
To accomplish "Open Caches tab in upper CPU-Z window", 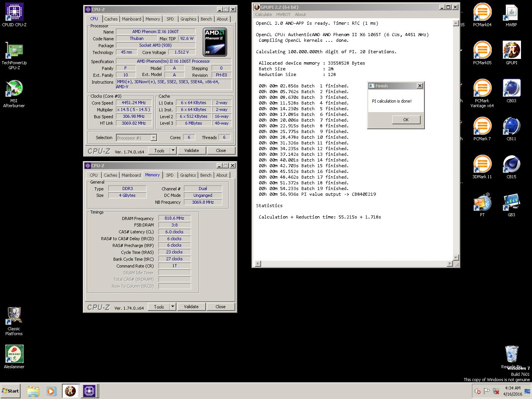I will click(x=111, y=19).
